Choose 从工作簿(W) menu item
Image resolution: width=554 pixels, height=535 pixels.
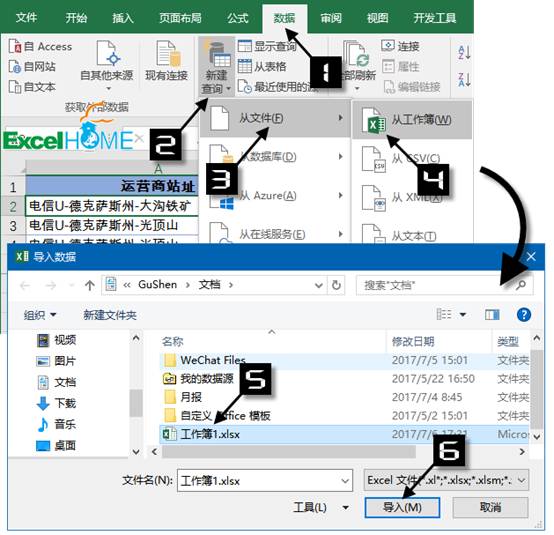pos(412,120)
